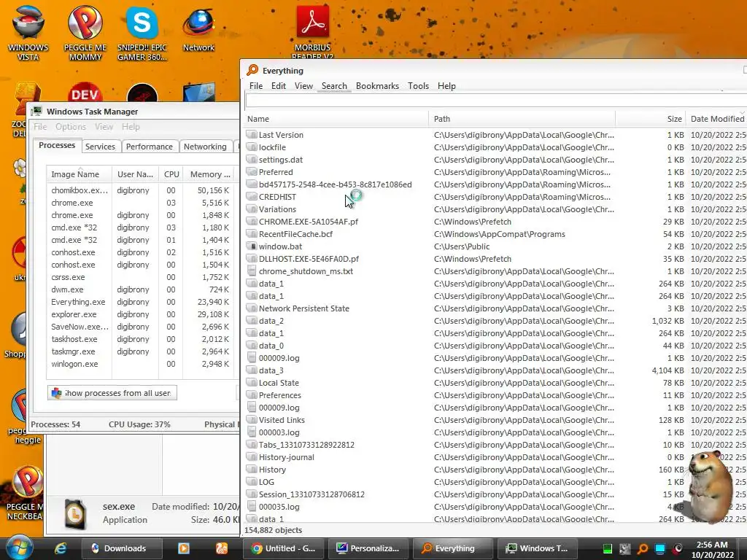
Task: Open the View menu in Everything
Action: coord(303,86)
